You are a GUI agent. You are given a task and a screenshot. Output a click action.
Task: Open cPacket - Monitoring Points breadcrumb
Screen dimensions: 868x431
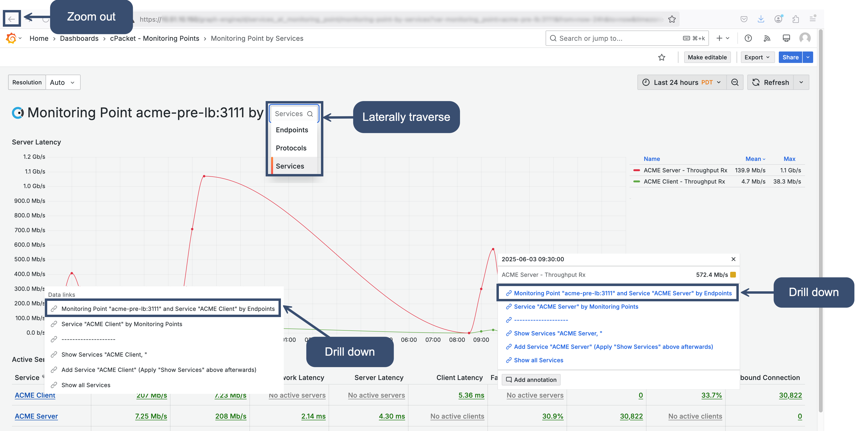(x=155, y=38)
